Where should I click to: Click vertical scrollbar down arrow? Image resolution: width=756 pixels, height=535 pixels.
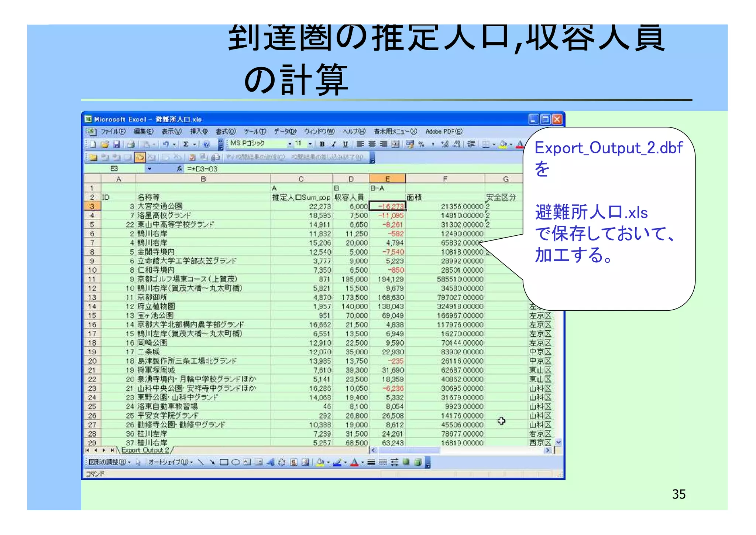(x=559, y=442)
